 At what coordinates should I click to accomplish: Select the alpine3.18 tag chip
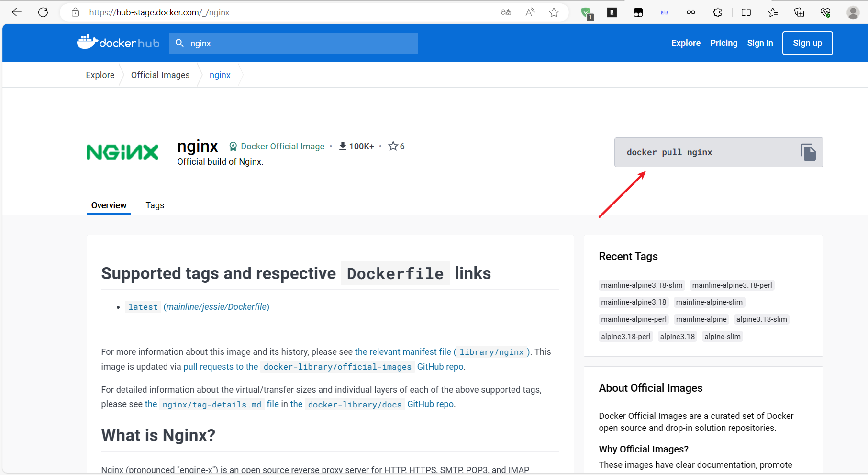[677, 337]
